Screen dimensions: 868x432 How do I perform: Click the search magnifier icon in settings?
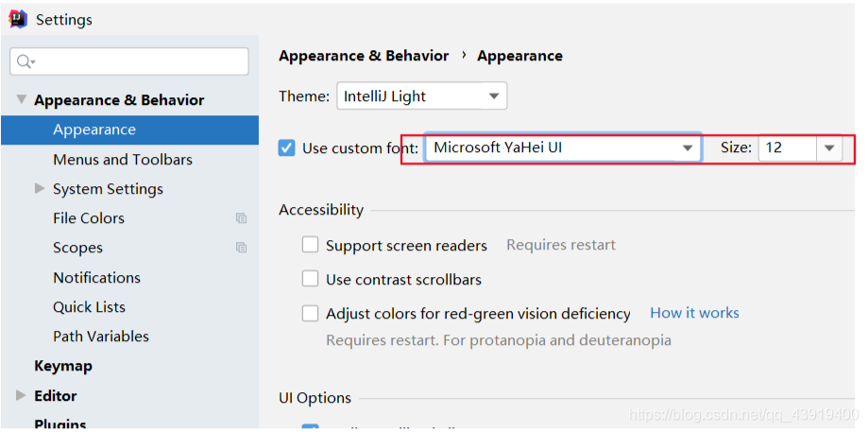(x=25, y=61)
